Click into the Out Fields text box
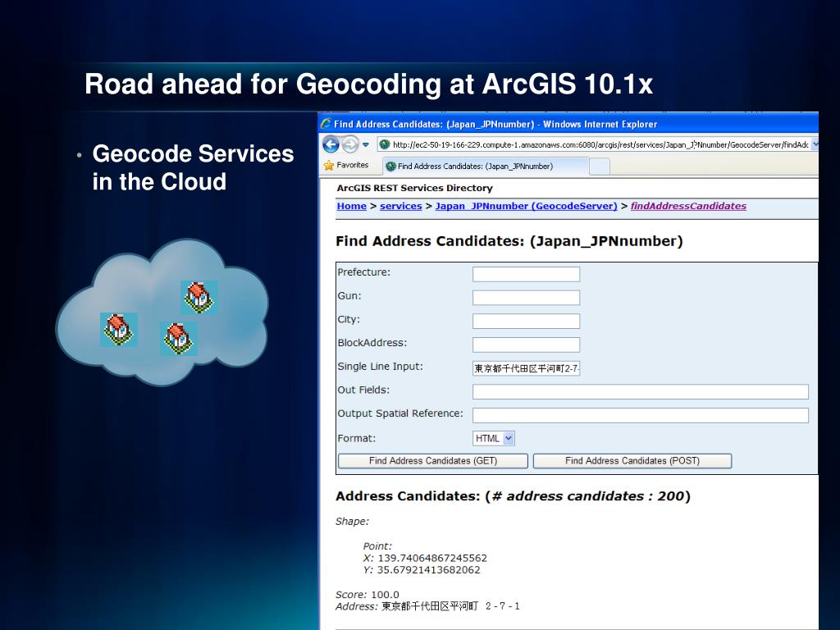This screenshot has width=840, height=630. tap(640, 392)
